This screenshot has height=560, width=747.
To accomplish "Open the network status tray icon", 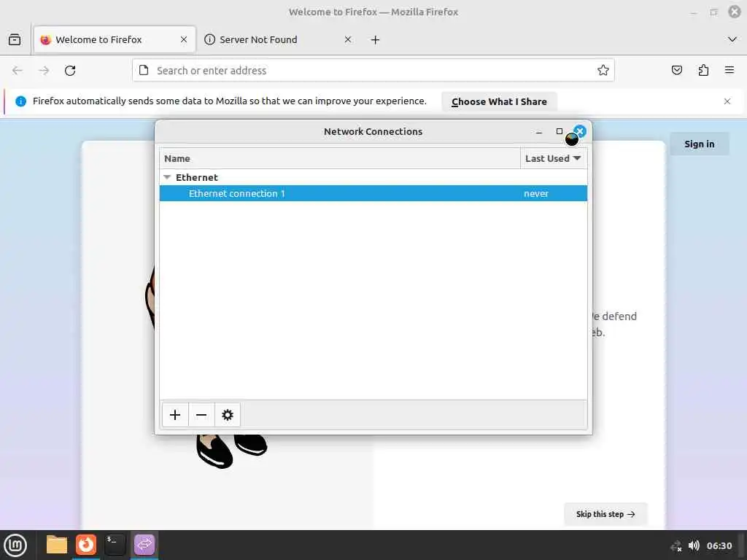I will [x=676, y=545].
